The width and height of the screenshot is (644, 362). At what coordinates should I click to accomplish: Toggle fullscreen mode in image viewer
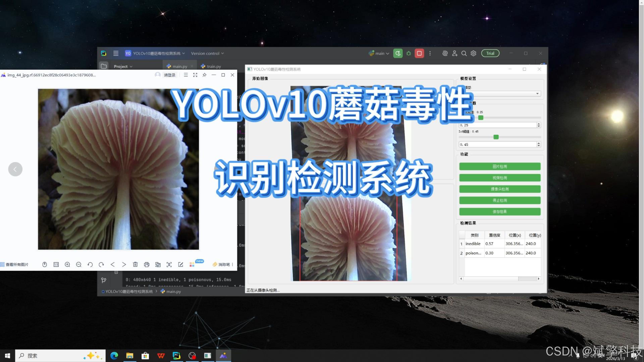pos(195,75)
